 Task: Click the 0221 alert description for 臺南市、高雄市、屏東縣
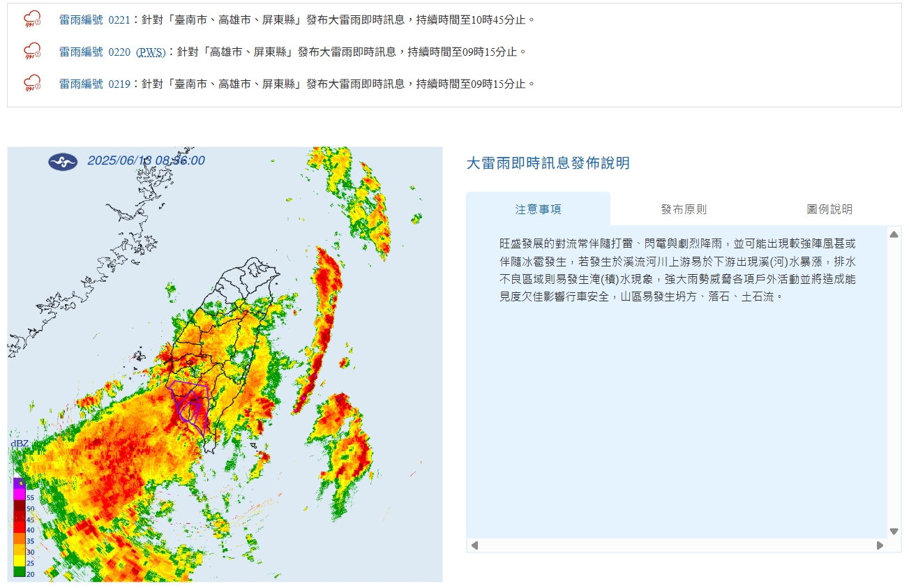point(339,20)
